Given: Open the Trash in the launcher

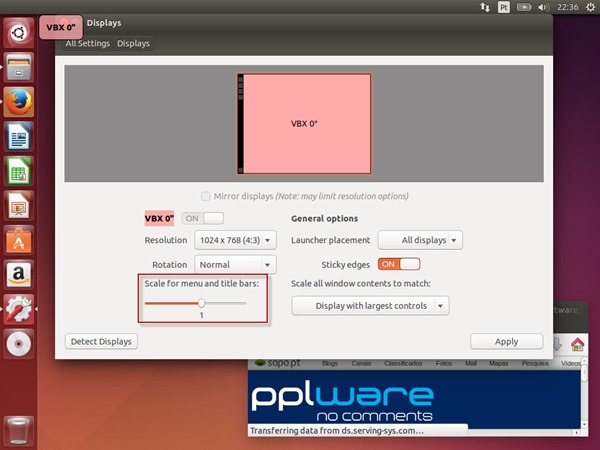Looking at the screenshot, I should 18,430.
